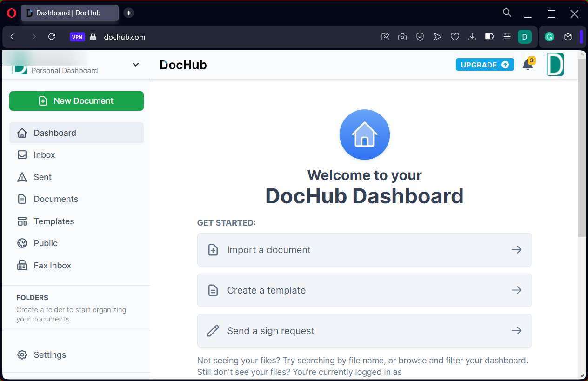Open the Grammarly extension icon
588x381 pixels.
pyautogui.click(x=549, y=37)
